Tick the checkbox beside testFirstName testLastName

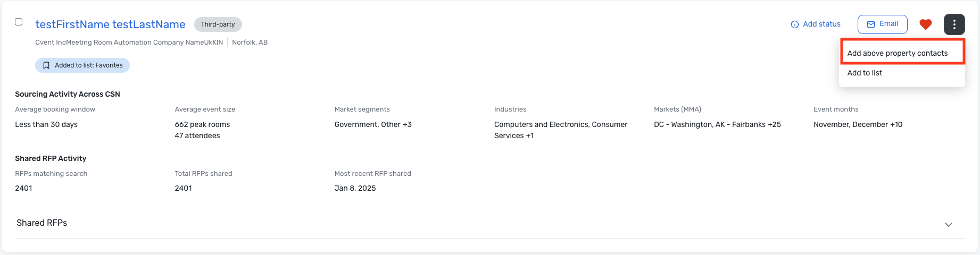19,22
